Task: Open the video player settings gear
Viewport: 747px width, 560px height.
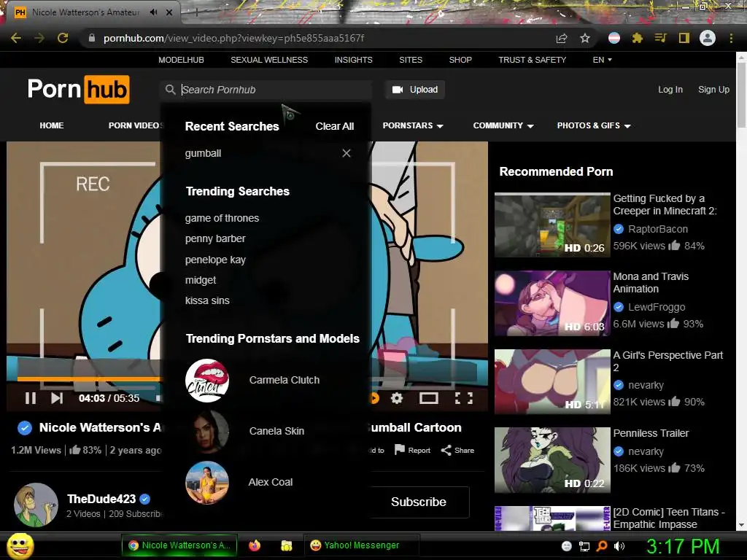Action: pyautogui.click(x=397, y=398)
